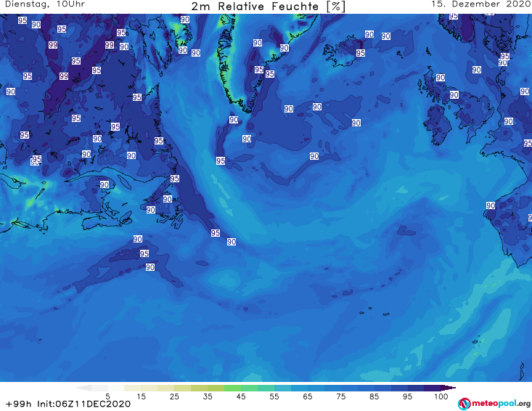Click the '65' value on the color scale
This screenshot has height=411, width=532.
click(308, 396)
